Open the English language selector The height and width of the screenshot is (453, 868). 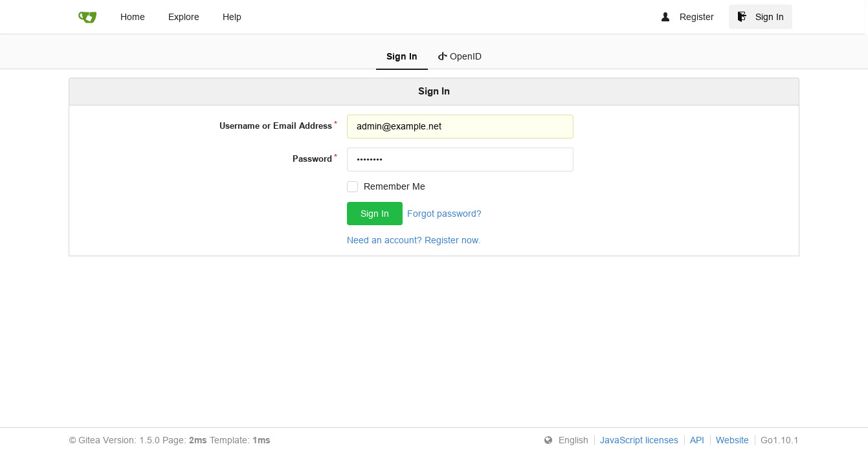click(x=573, y=440)
